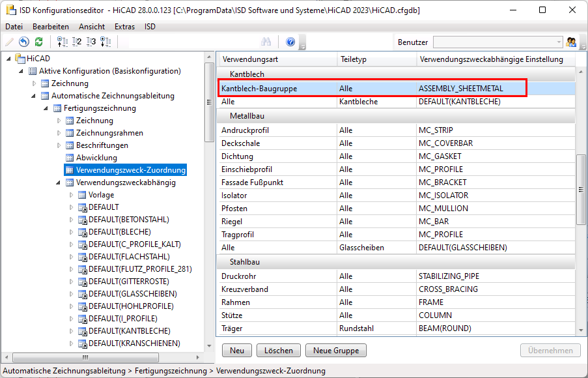Screen dimensions: 588x378
Task: Click the expand tree level 1 icon
Action: tap(63, 42)
